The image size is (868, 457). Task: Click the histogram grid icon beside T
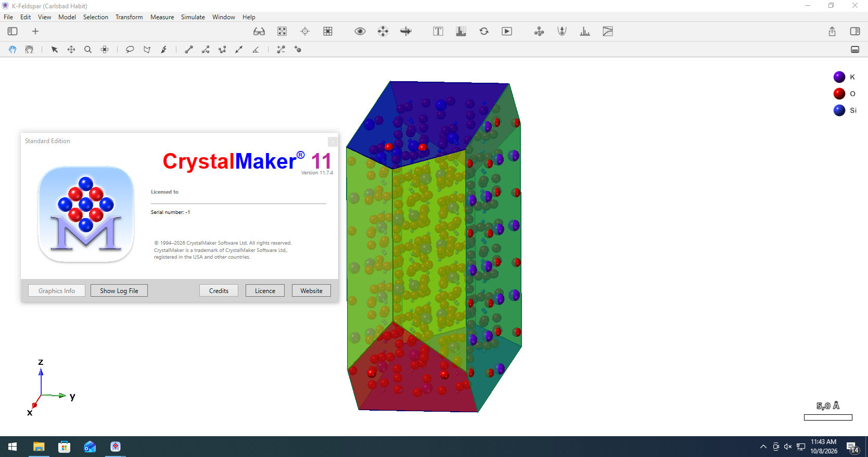point(461,31)
